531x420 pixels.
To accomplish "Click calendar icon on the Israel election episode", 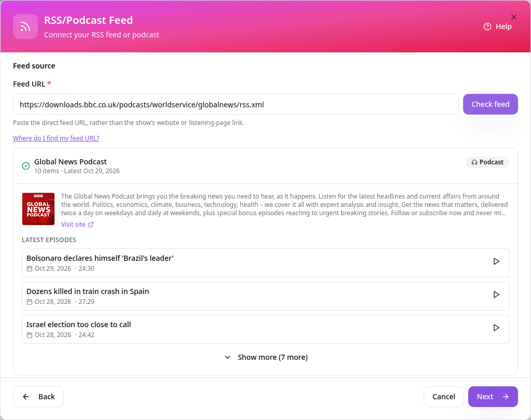I will click(x=30, y=335).
